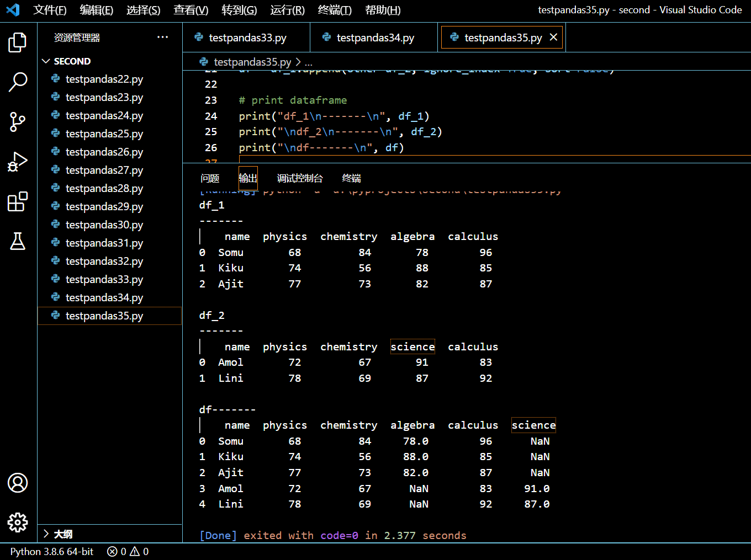Switch to the 调试控制台 panel tab
Image resolution: width=751 pixels, height=560 pixels.
click(x=300, y=178)
